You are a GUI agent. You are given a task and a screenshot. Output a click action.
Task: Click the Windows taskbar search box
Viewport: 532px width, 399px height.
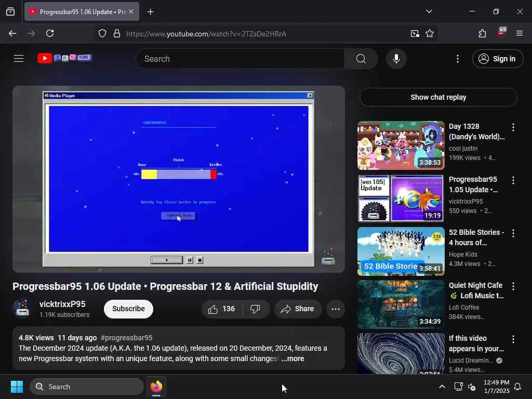[87, 387]
